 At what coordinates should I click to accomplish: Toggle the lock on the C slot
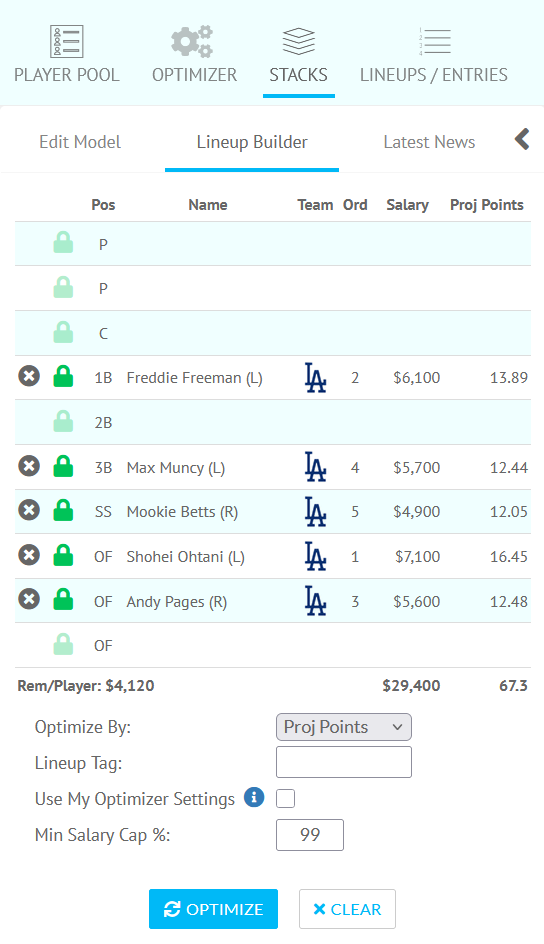[63, 332]
